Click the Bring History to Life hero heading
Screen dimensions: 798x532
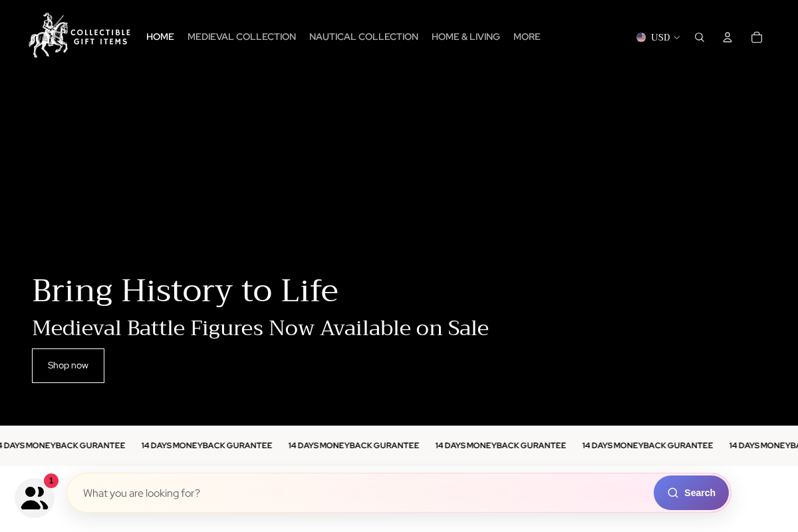coord(185,291)
